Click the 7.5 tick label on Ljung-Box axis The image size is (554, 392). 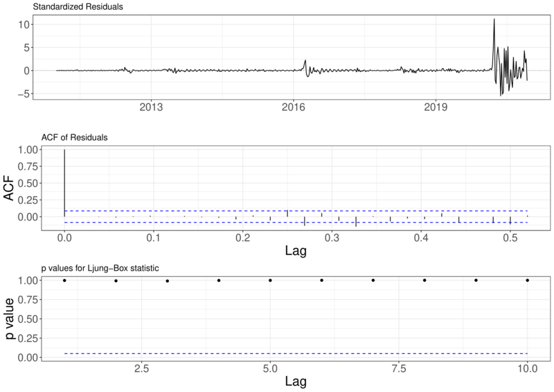(x=399, y=368)
